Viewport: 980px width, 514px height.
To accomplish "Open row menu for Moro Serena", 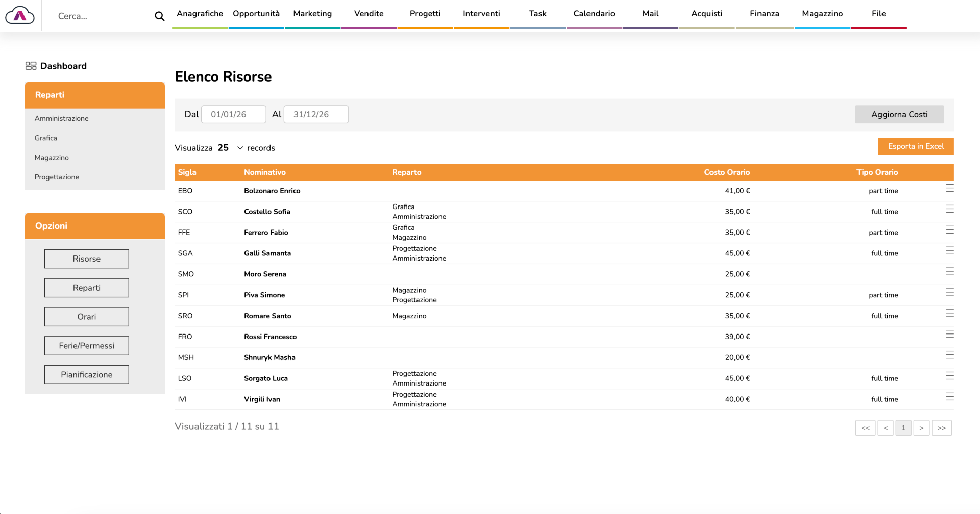I will (x=949, y=272).
